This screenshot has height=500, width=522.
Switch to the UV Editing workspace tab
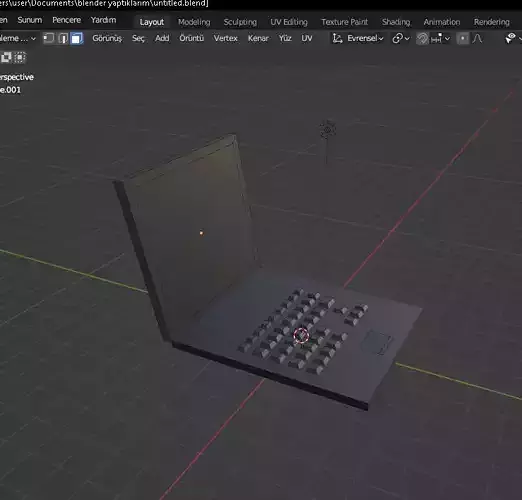pos(289,22)
